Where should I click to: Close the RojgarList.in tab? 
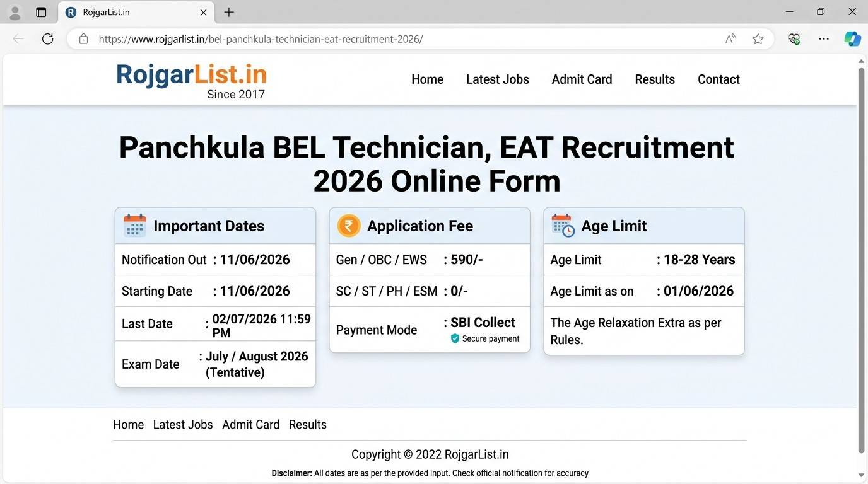point(203,12)
